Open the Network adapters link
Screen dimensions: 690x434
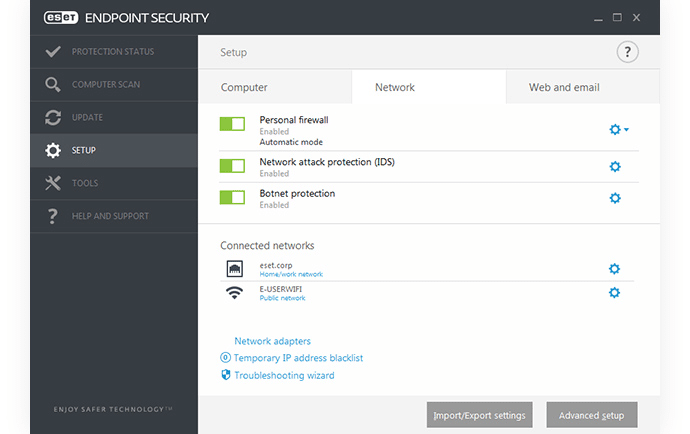coord(272,341)
